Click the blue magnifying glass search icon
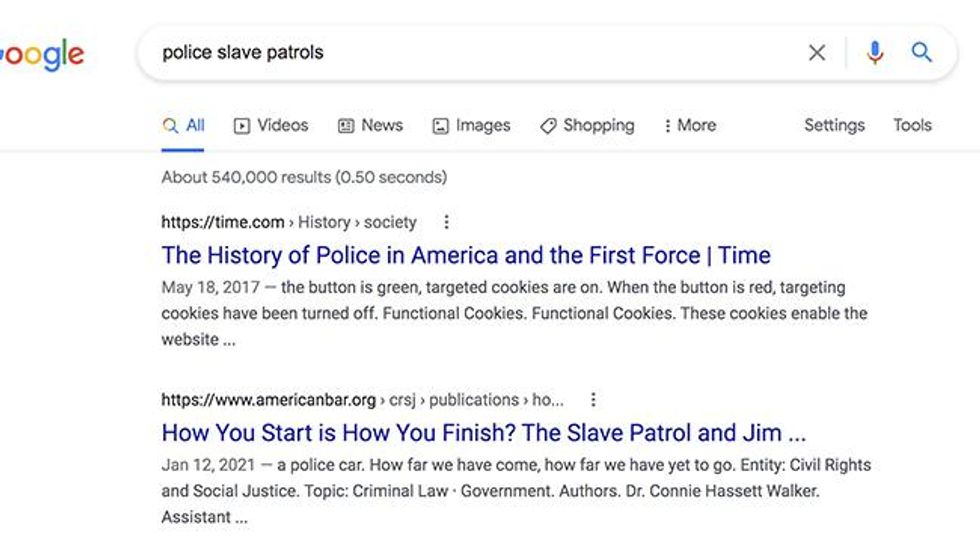Image resolution: width=980 pixels, height=552 pixels. pos(922,52)
